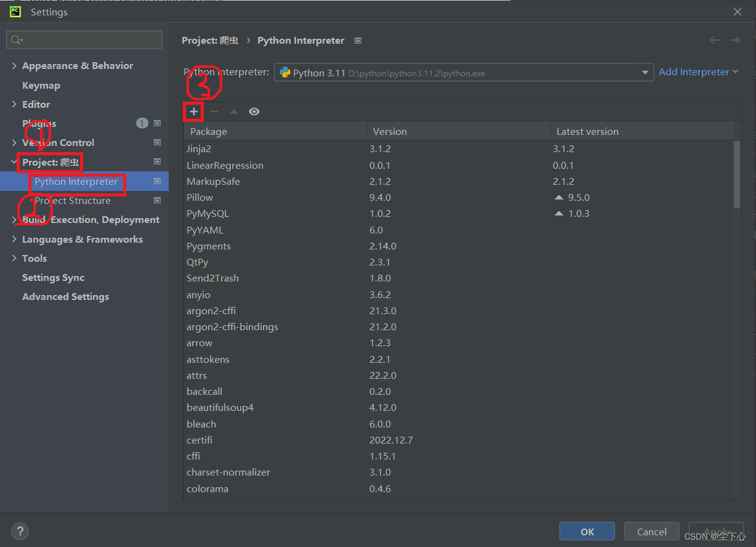The height and width of the screenshot is (547, 756).
Task: Open the Python Interpreter dropdown
Action: click(464, 73)
